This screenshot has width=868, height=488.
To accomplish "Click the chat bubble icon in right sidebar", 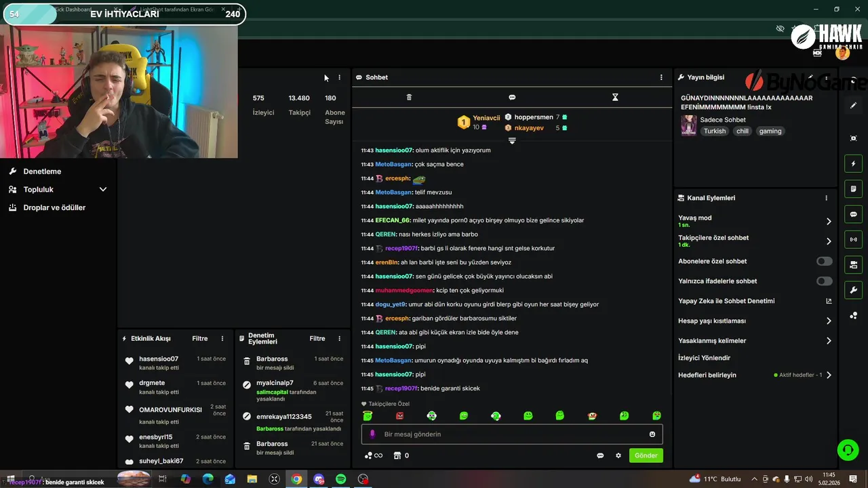I will pyautogui.click(x=854, y=214).
